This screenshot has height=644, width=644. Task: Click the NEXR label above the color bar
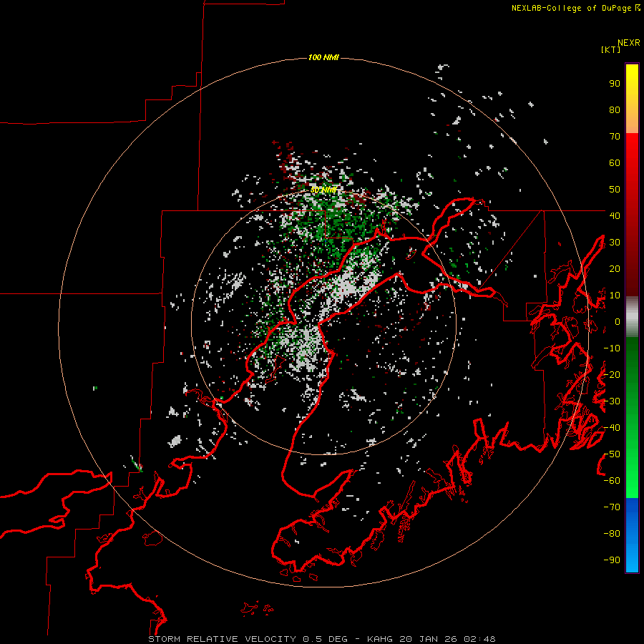pyautogui.click(x=628, y=43)
